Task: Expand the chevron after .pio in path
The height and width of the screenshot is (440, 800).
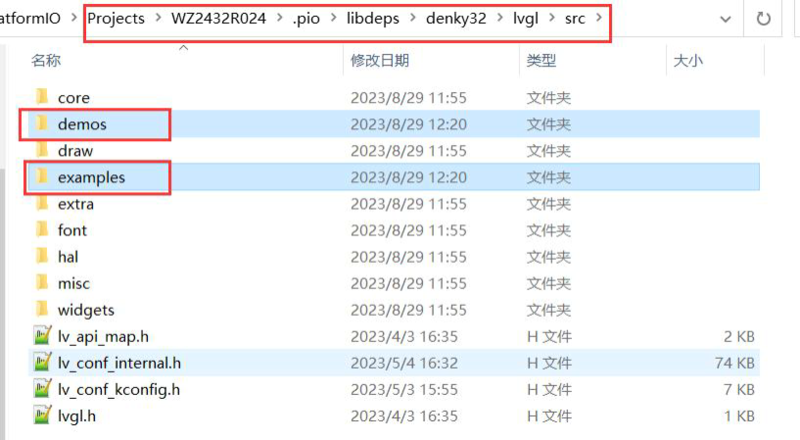Action: pyautogui.click(x=334, y=18)
